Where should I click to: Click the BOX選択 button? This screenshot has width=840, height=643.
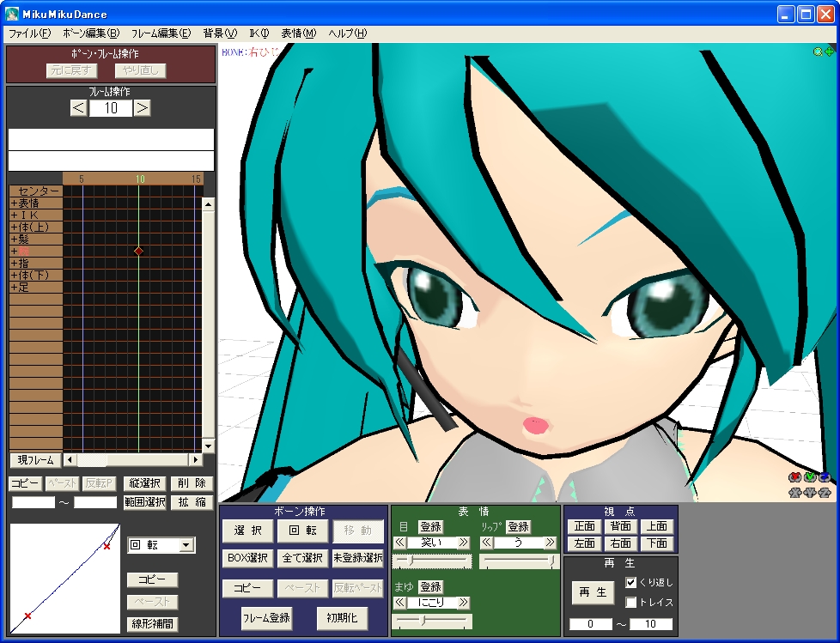247,558
